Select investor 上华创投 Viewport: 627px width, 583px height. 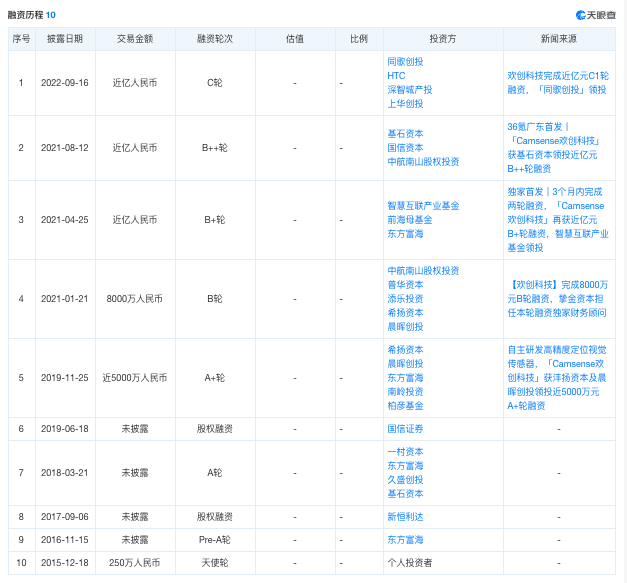click(x=405, y=103)
